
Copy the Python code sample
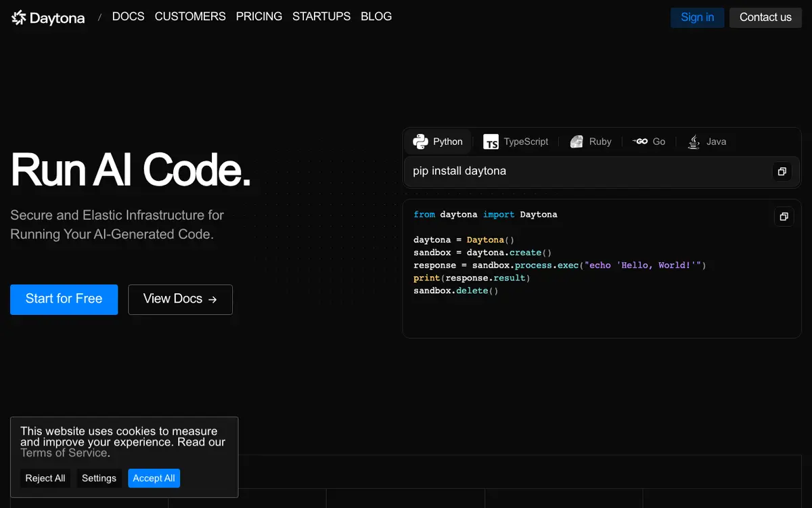tap(784, 217)
